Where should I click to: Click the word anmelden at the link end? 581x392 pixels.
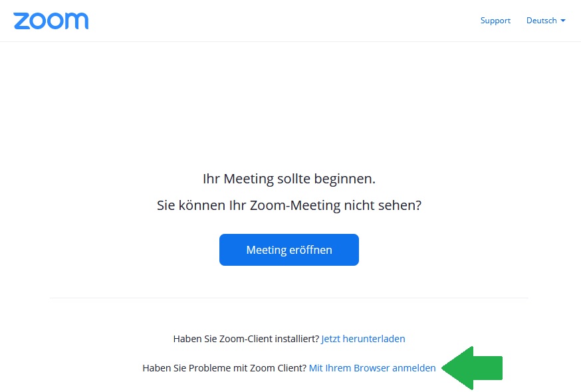pos(414,368)
